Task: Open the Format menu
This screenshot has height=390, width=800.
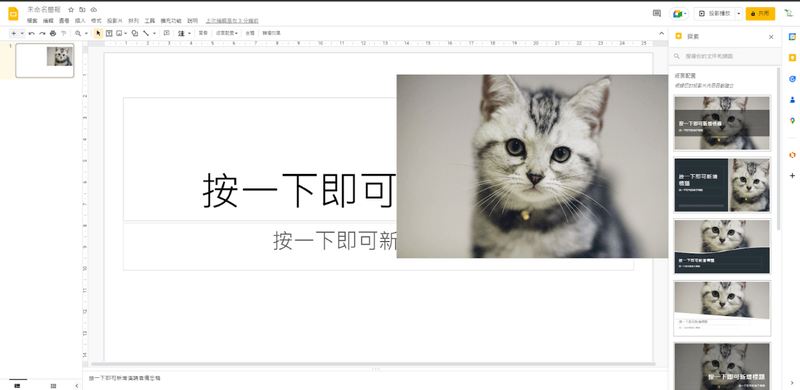Action: [x=96, y=21]
